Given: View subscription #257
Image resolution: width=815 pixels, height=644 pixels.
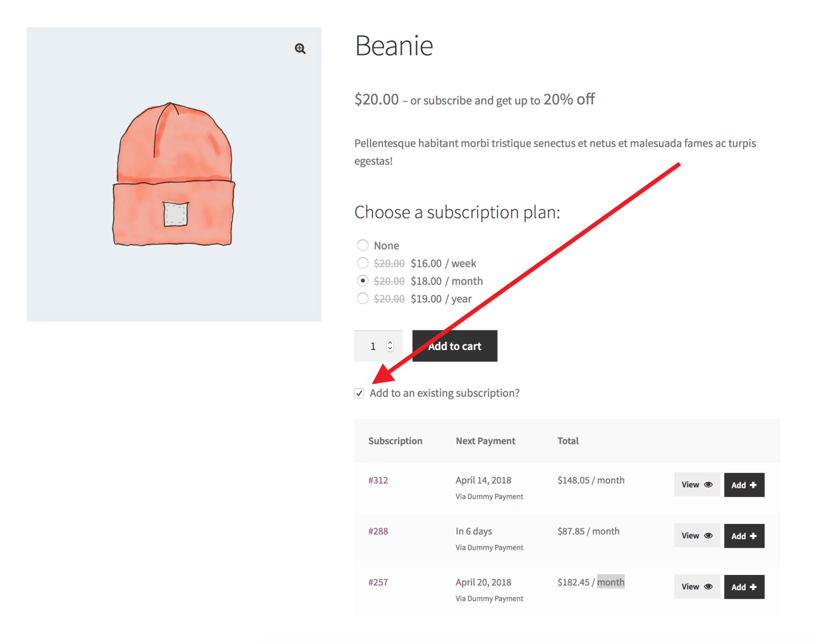Looking at the screenshot, I should click(697, 587).
